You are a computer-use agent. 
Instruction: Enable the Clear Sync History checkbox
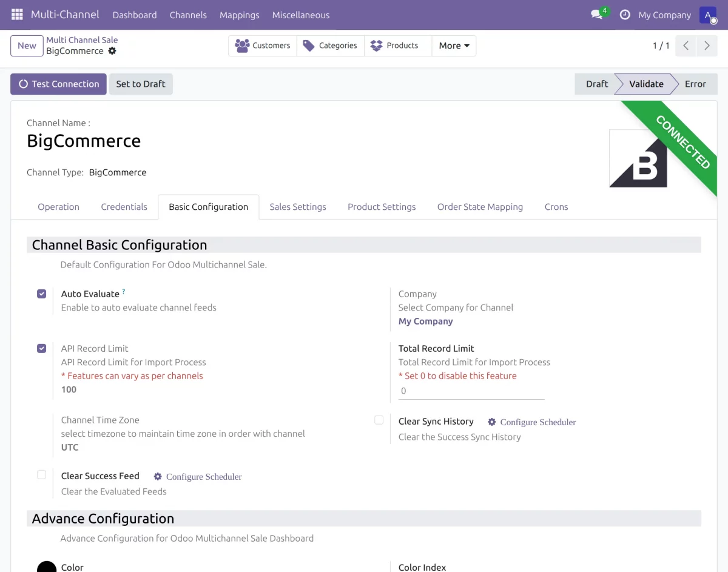pos(379,420)
